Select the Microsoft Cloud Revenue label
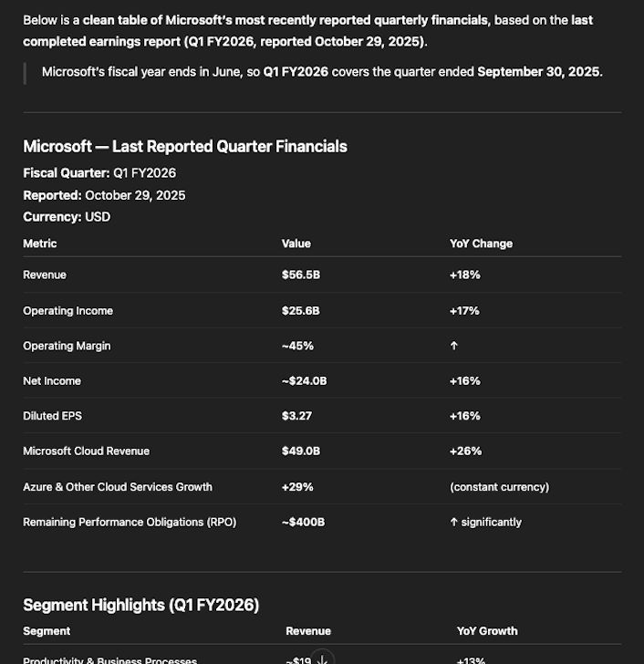 (86, 451)
